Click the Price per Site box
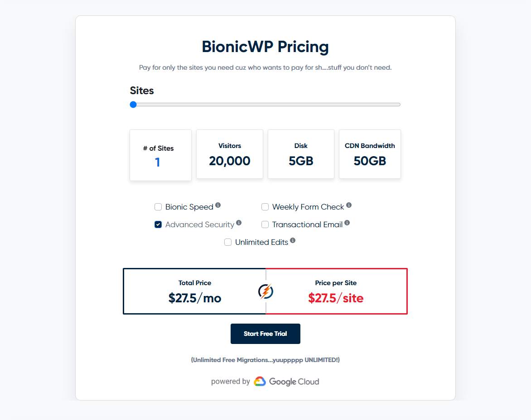This screenshot has width=531, height=420. pos(337,291)
